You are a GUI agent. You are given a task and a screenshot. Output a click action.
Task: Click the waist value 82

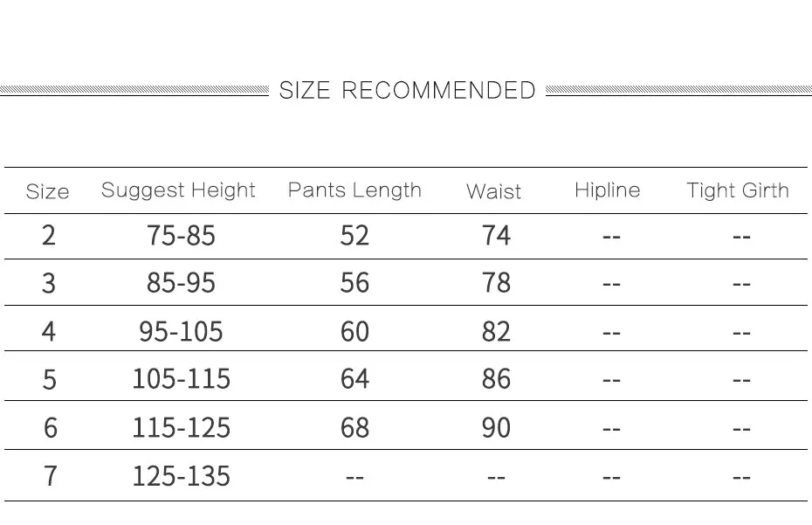pyautogui.click(x=496, y=332)
